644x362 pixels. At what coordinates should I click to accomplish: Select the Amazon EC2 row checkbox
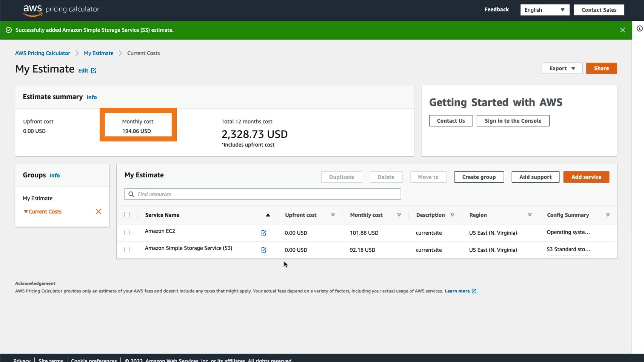click(x=127, y=232)
